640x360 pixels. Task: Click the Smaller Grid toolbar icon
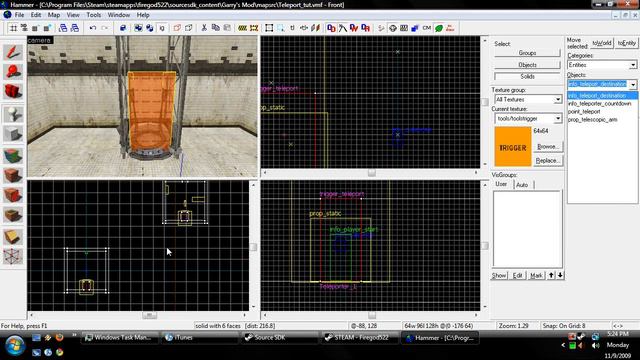pos(35,28)
